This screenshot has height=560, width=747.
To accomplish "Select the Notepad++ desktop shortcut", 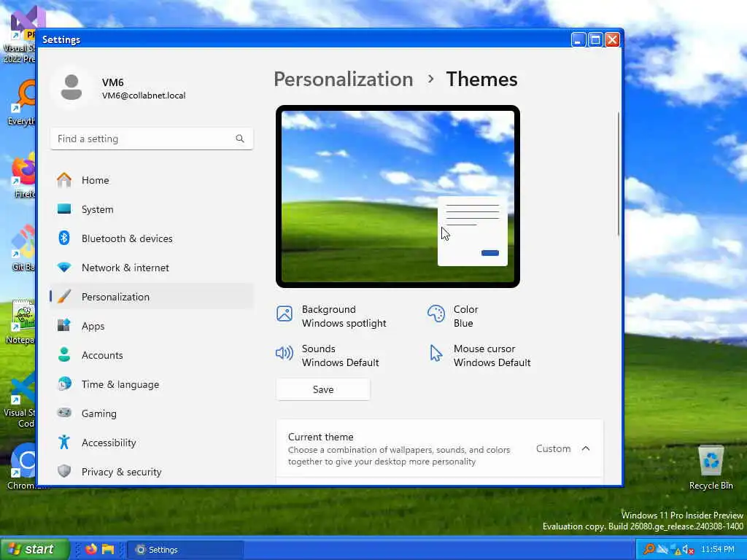I will [x=20, y=322].
